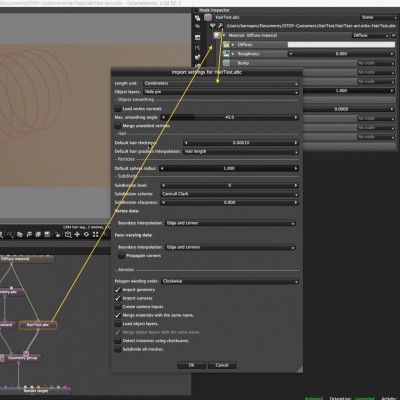400x400 pixels.
Task: Click the material sphere preview icon
Action: [x=217, y=35]
